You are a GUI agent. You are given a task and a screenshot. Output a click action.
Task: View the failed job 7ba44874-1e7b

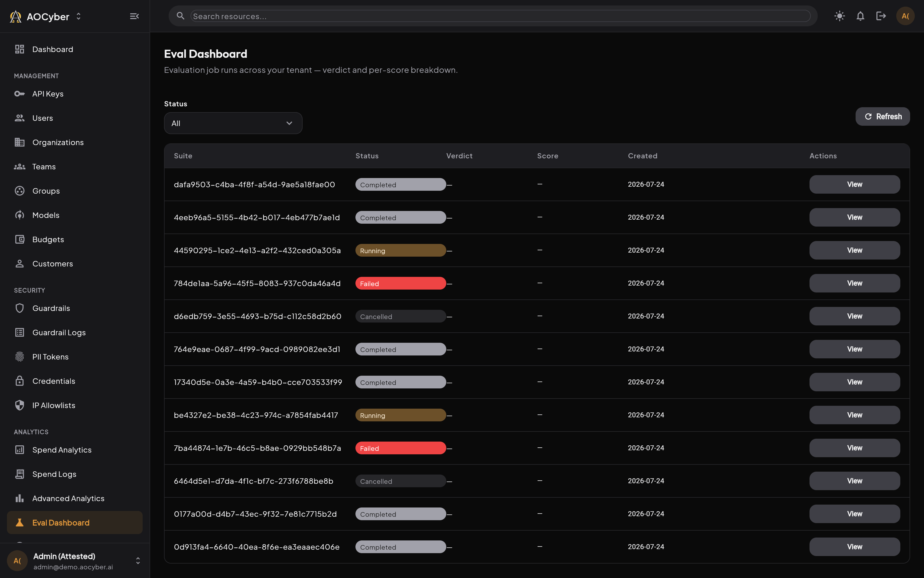[854, 448]
